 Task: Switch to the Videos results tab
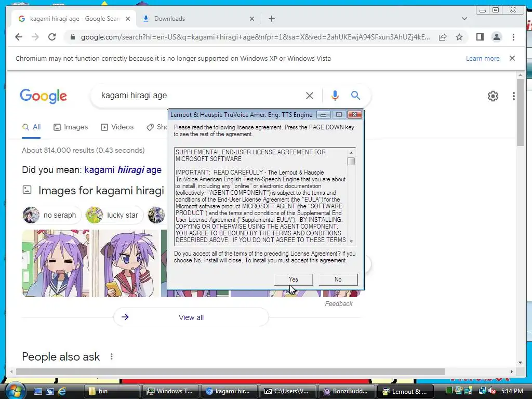tap(117, 127)
